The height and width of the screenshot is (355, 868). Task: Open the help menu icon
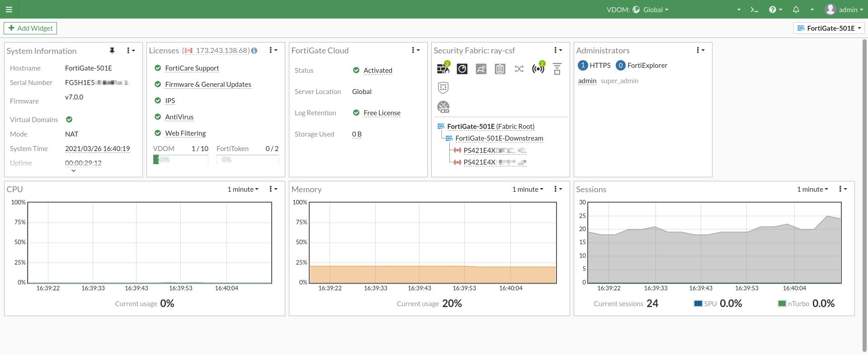click(x=773, y=9)
